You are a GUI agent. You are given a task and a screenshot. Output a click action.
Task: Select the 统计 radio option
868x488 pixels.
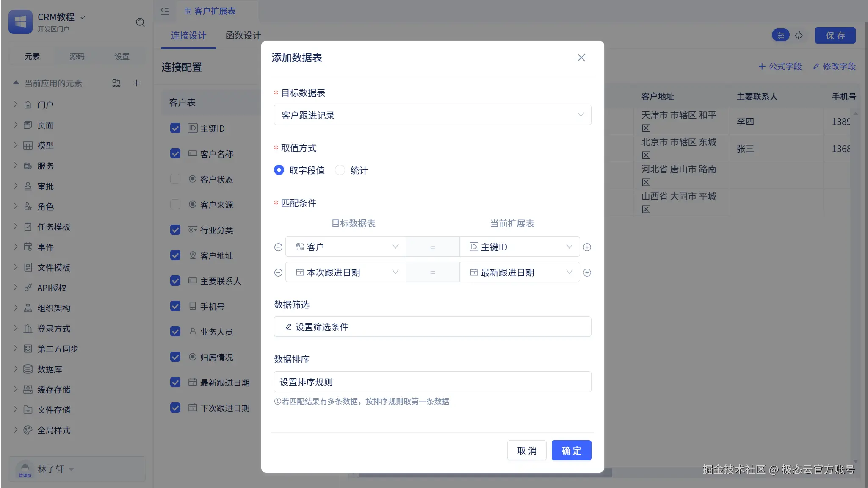(340, 170)
